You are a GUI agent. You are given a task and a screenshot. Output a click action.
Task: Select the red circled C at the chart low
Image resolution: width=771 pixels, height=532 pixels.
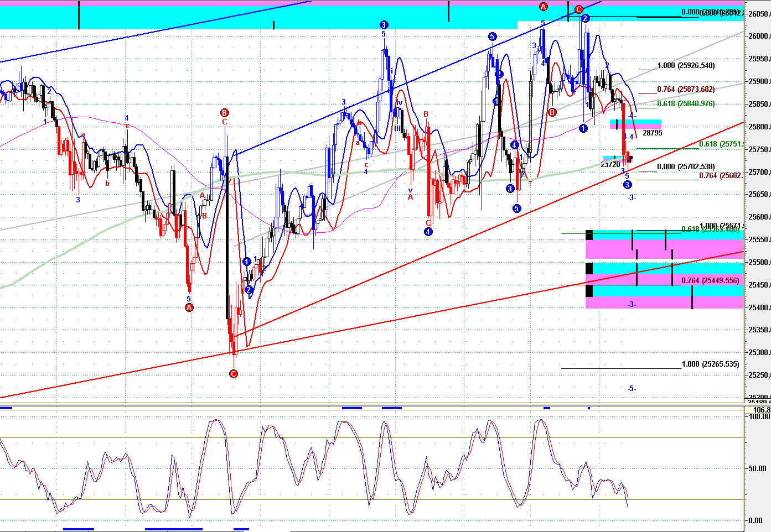234,374
